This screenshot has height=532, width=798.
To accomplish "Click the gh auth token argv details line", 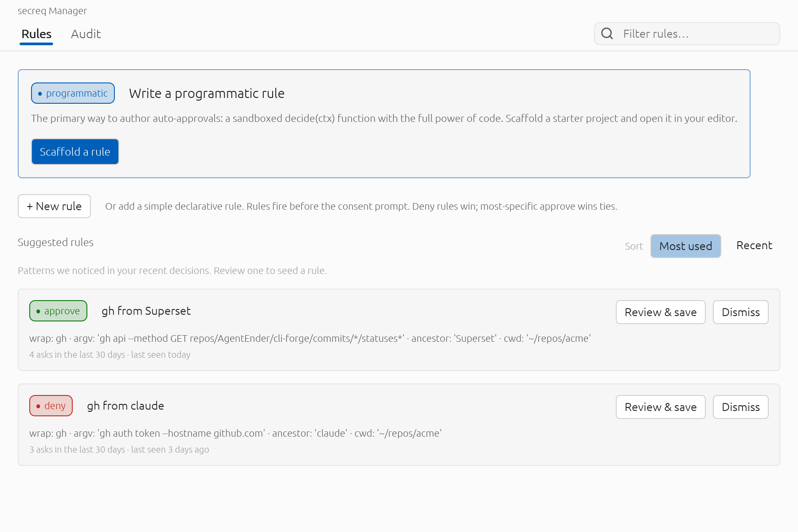I will (235, 433).
